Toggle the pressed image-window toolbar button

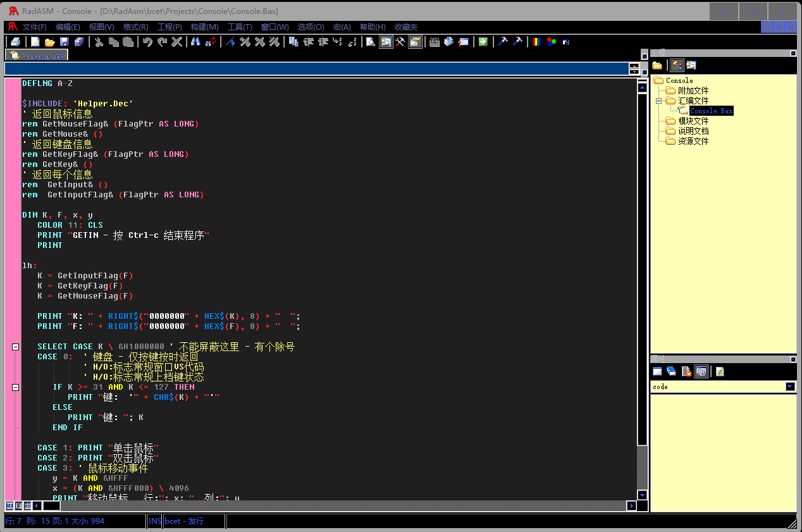[x=385, y=42]
